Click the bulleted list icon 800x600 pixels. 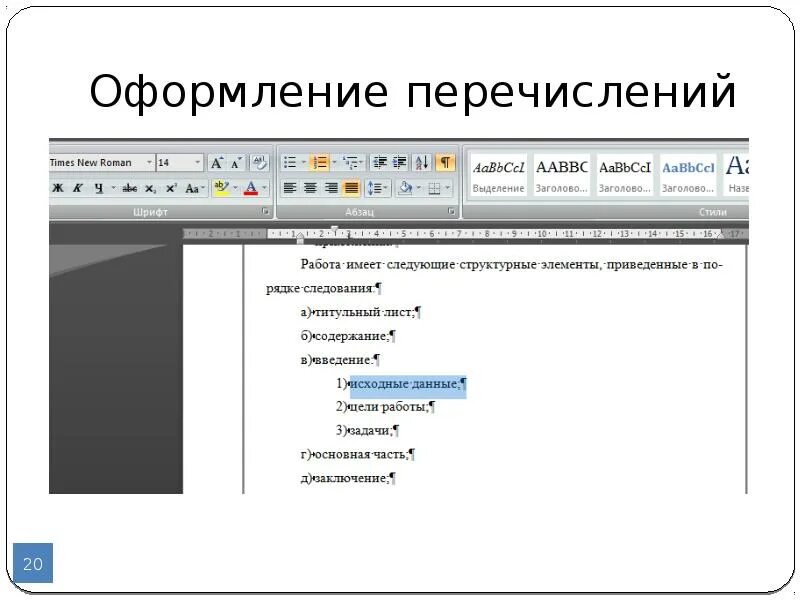pos(290,163)
